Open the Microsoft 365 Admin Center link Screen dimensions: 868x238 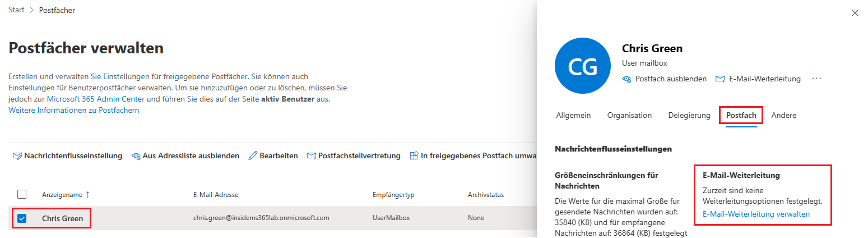pos(96,99)
